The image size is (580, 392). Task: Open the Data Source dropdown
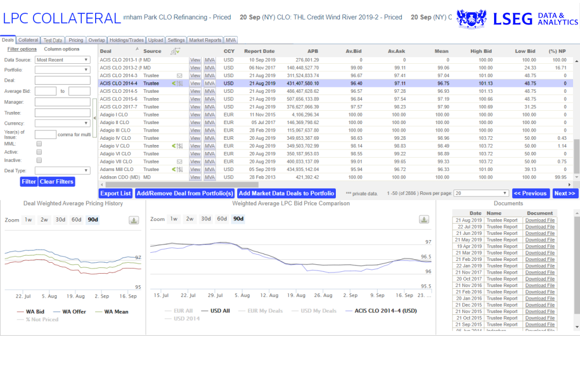click(63, 60)
